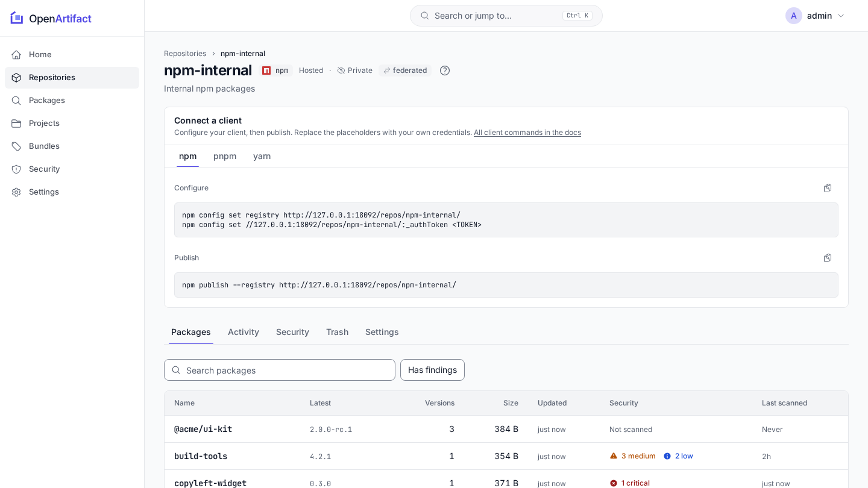Click the Security column header
Image resolution: width=868 pixels, height=488 pixels.
[x=624, y=403]
